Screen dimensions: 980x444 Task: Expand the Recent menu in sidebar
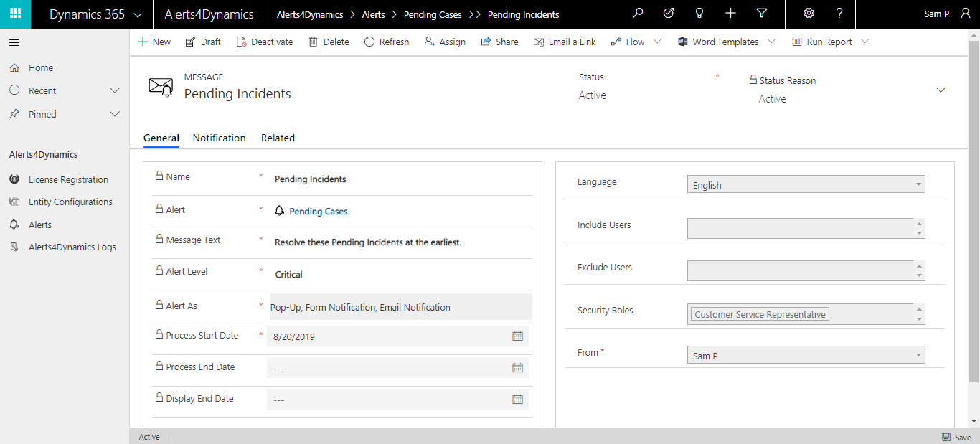pyautogui.click(x=114, y=90)
